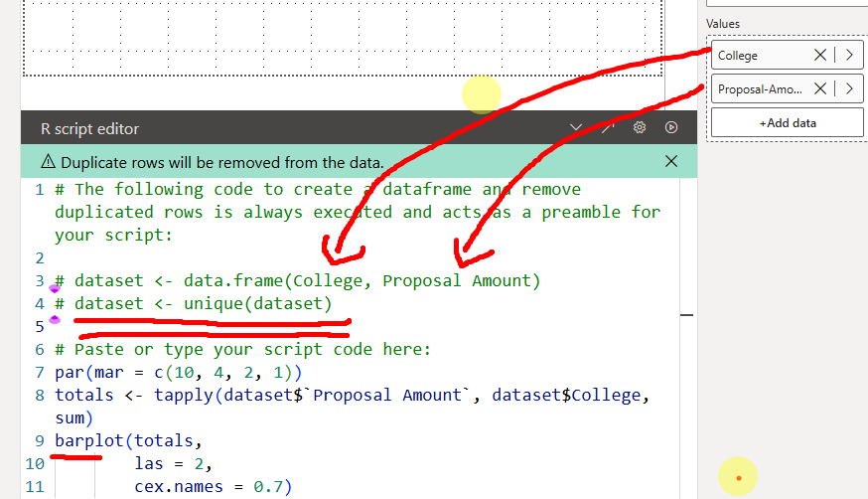Screen dimensions: 868x499
Task: Open the script in external IDE via the arrow icon
Action: (x=608, y=128)
